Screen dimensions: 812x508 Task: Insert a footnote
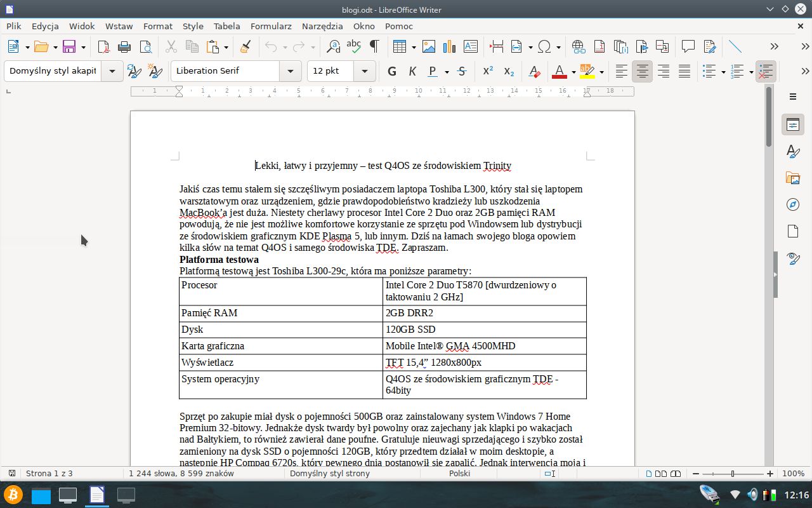coord(599,46)
